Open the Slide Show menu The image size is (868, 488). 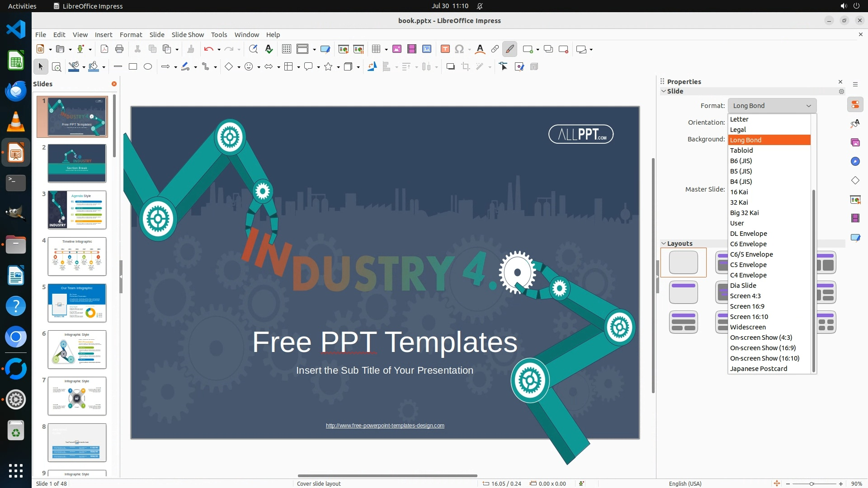pyautogui.click(x=187, y=35)
